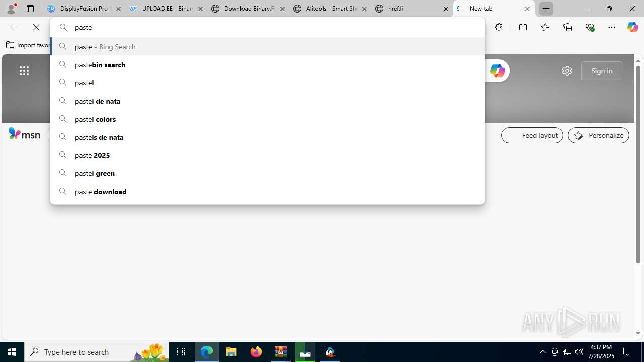This screenshot has width=644, height=362.
Task: Open the green app in taskbar
Action: coord(305,352)
